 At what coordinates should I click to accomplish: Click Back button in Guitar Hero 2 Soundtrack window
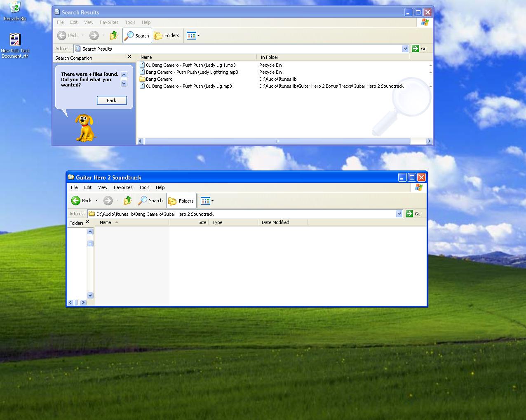click(x=82, y=201)
